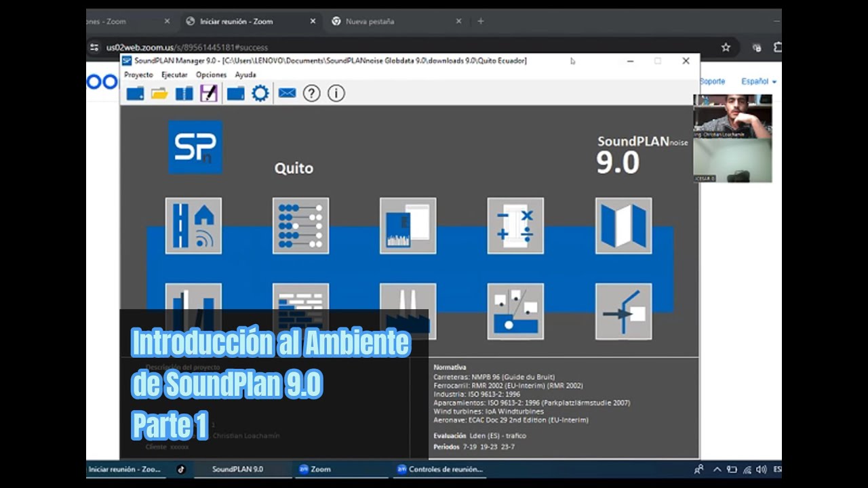
Task: Open the folded map graphics tile
Action: click(624, 226)
